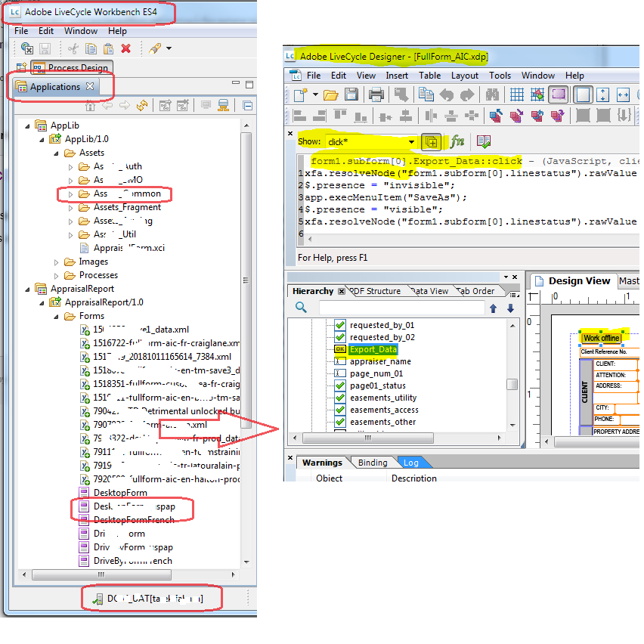This screenshot has height=644, width=644.
Task: Click the up arrow beside Hierarchy search box
Action: click(493, 308)
